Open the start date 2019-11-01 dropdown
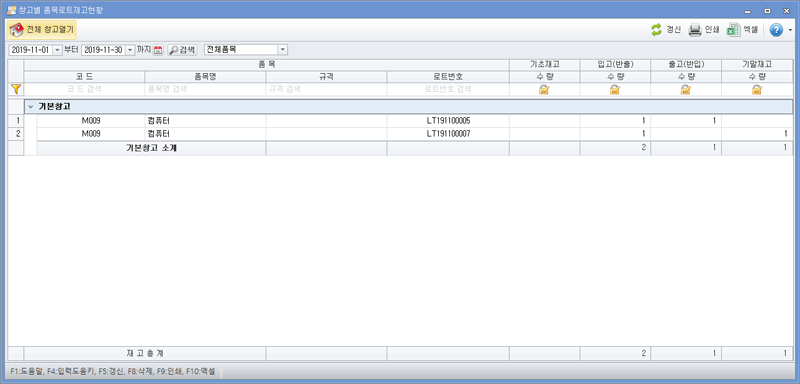 (57, 50)
